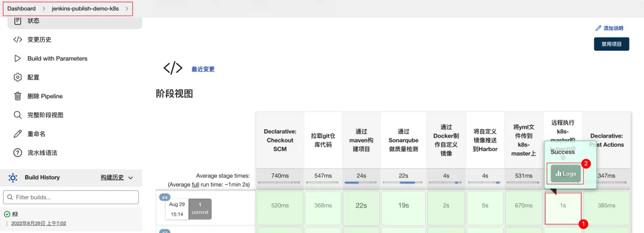Expand chevron after jenkins-publish-demo-k8s breadcrumb
Image resolution: width=644 pixels, height=233 pixels.
pos(127,8)
